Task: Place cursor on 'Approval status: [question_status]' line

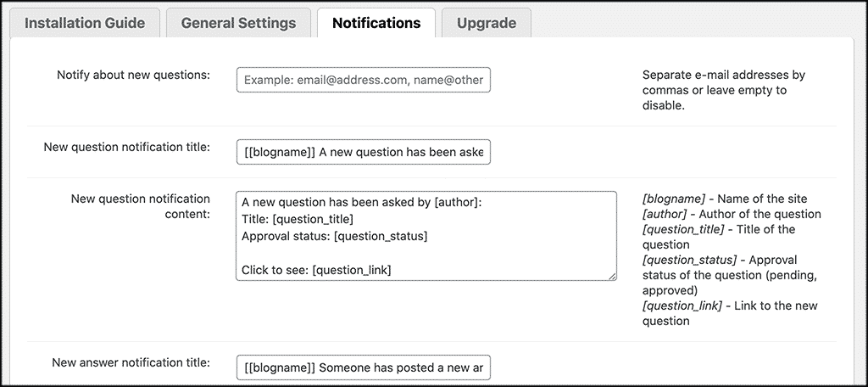Action: click(334, 236)
